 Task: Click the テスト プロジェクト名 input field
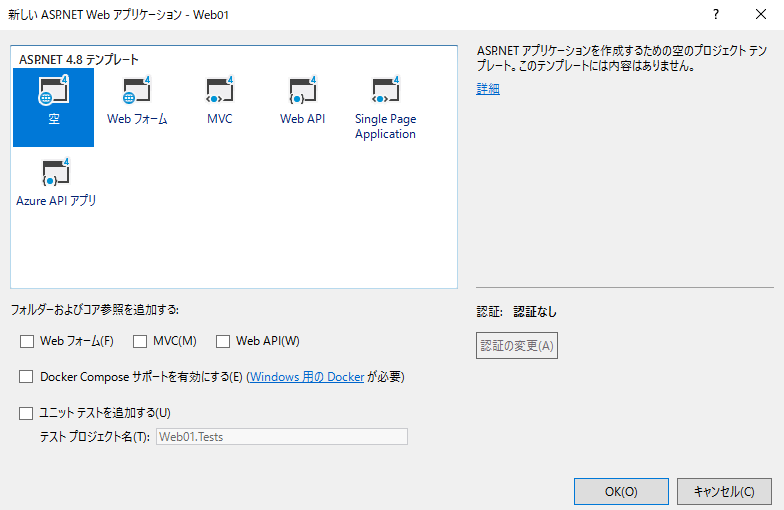click(x=282, y=436)
